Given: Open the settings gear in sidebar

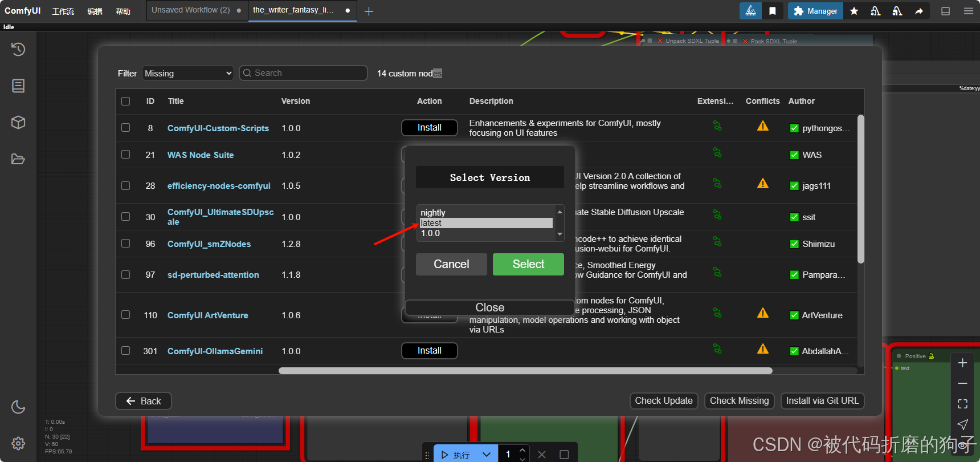Looking at the screenshot, I should pyautogui.click(x=18, y=443).
